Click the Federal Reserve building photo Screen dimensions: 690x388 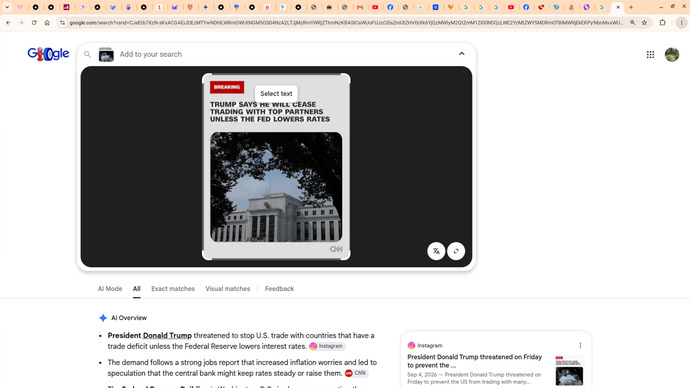point(276,187)
